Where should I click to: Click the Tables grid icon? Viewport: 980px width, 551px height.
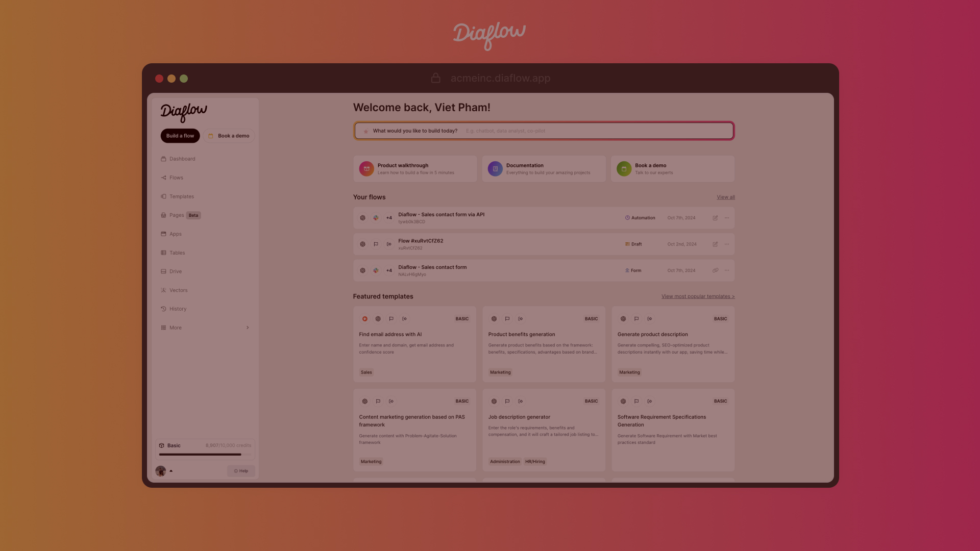[x=163, y=253]
